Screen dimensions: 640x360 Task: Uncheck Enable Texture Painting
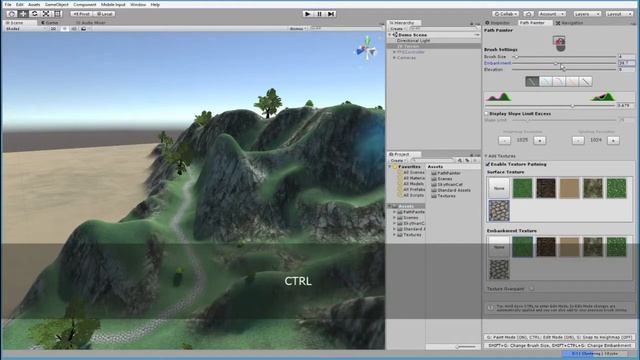488,164
